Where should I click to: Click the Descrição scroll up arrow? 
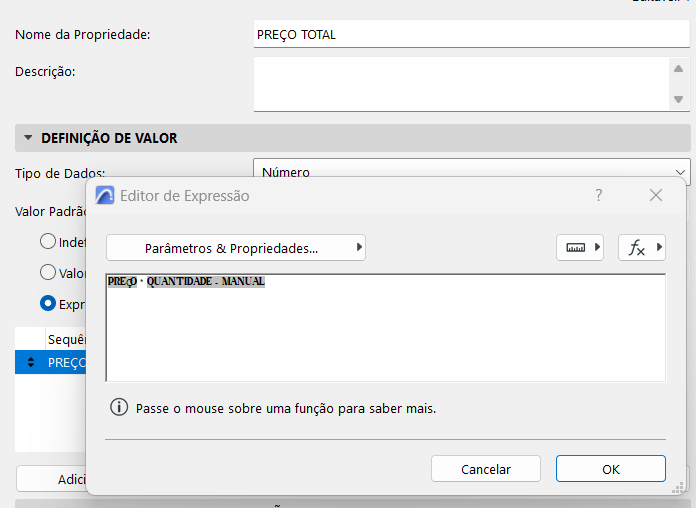[x=678, y=69]
